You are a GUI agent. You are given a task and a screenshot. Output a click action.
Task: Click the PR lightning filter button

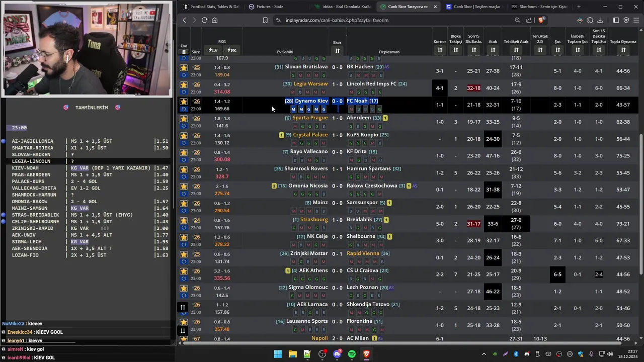[231, 50]
